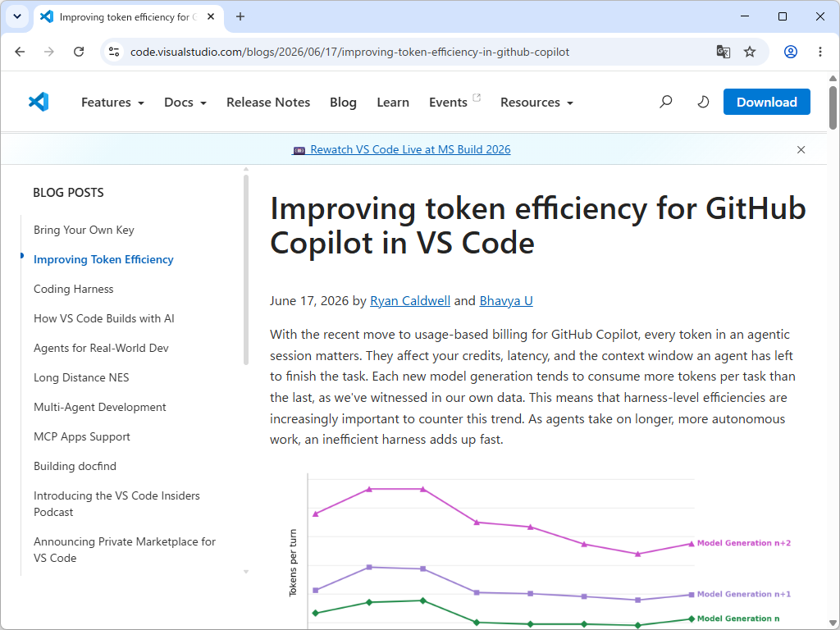Expand the Resources dropdown menu

[536, 103]
